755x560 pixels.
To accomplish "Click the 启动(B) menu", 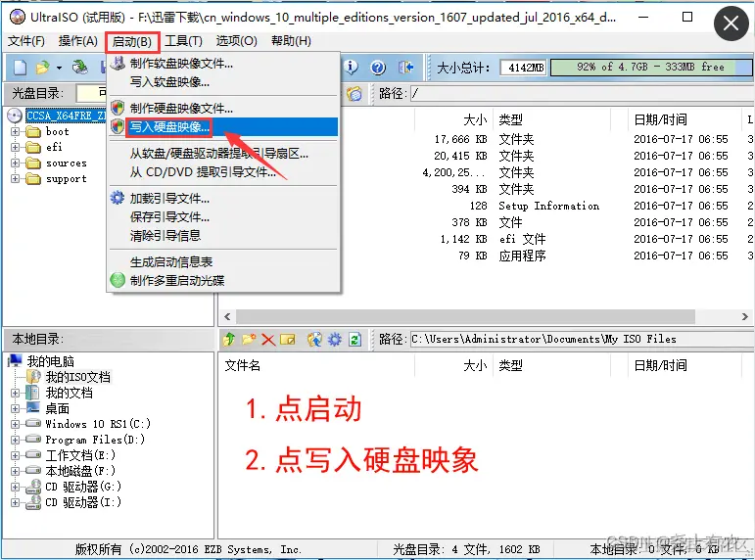I will [132, 42].
